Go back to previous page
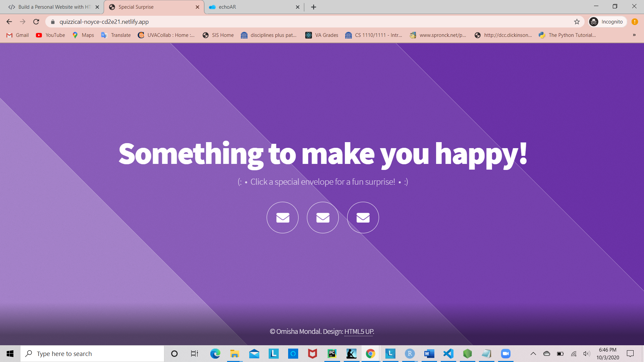 (x=9, y=22)
